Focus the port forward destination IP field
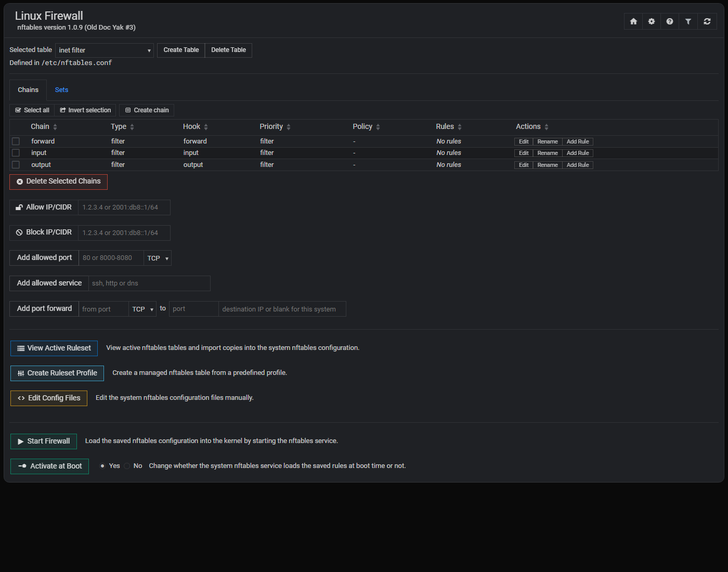This screenshot has height=572, width=728. point(282,309)
